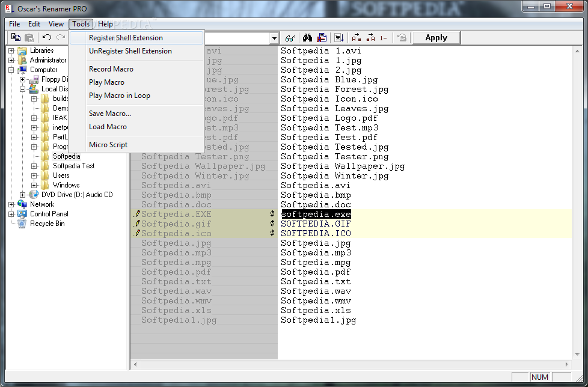This screenshot has height=387, width=588.
Task: Collapse the Computer tree node
Action: 11,70
